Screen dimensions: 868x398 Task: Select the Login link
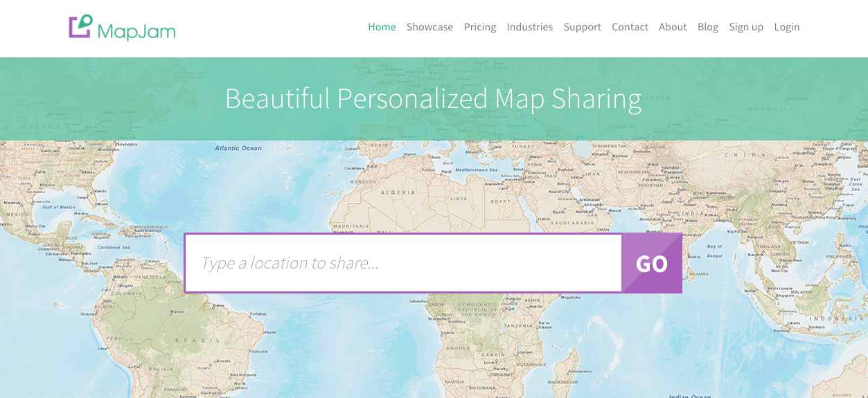coord(787,27)
